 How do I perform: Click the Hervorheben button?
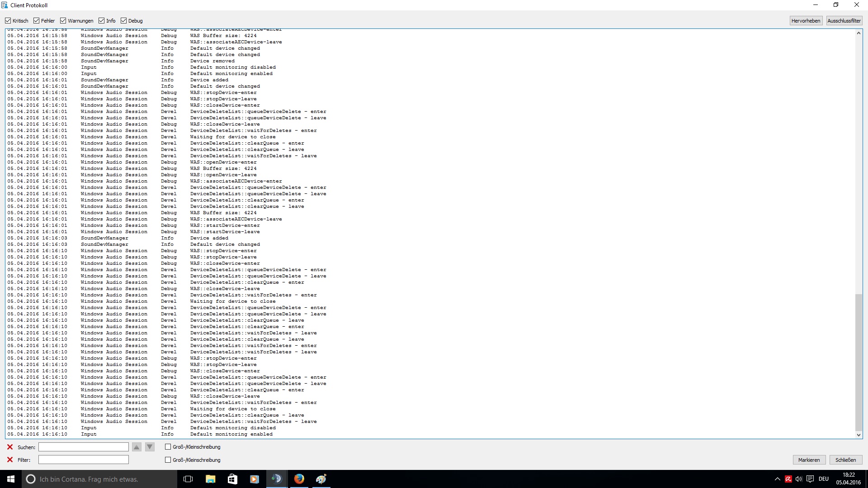[x=806, y=21]
